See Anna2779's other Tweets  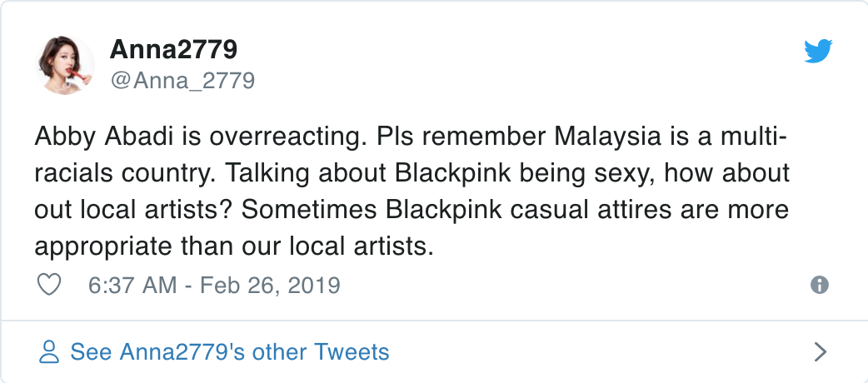coord(229,352)
